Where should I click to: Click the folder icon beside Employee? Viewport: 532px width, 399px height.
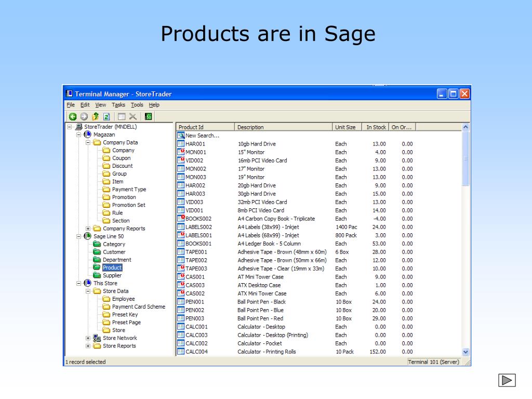[107, 299]
